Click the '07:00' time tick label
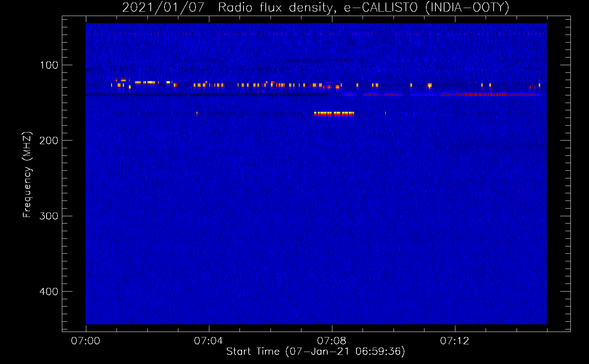The image size is (589, 364). tap(86, 341)
